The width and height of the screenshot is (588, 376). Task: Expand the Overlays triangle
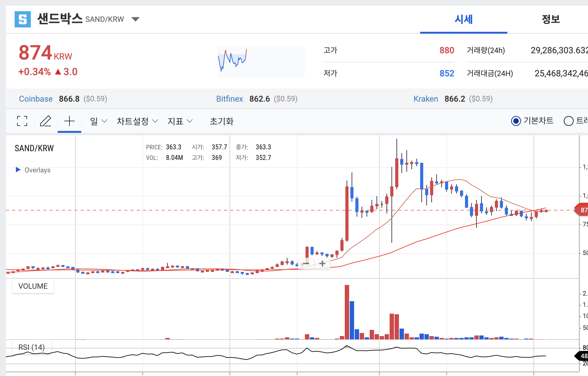point(18,170)
